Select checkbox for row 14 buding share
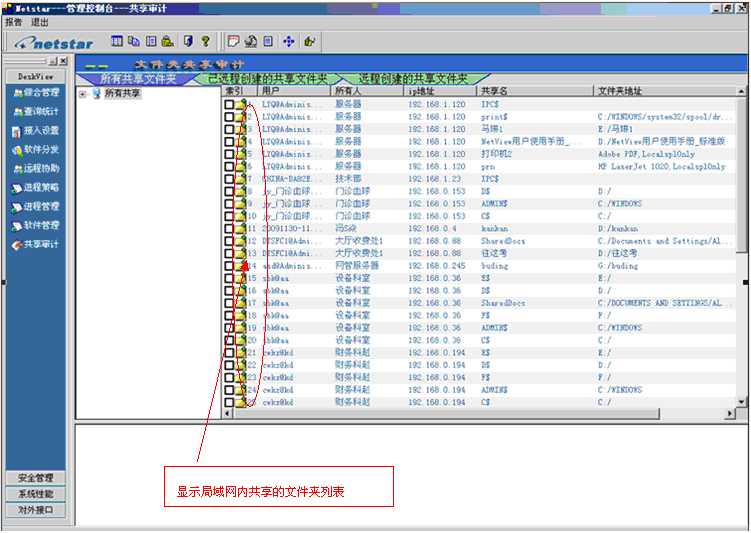Image resolution: width=751 pixels, height=533 pixels. 229,266
